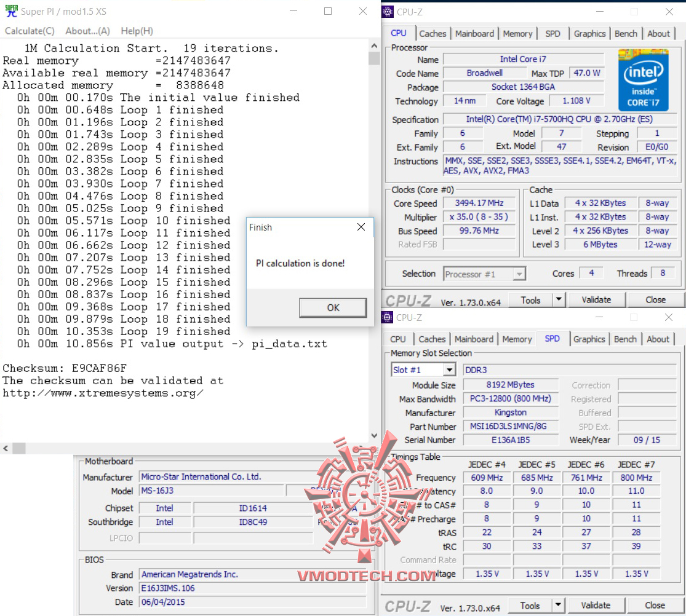Switch to Caches tab in lower CPU-Z window

pos(432,339)
